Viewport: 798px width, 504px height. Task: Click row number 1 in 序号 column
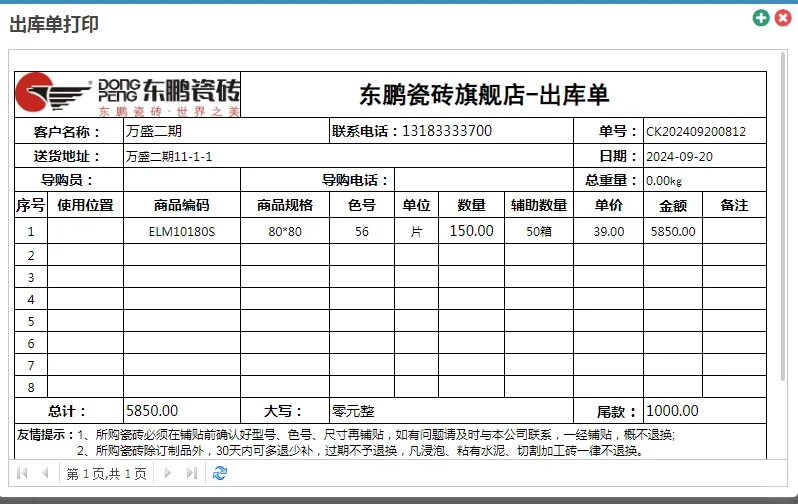pos(31,232)
